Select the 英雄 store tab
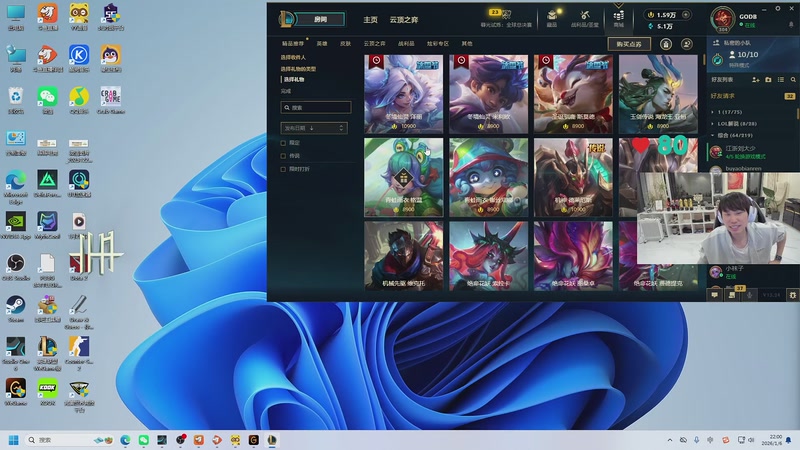Screen dimensions: 800x450 tap(322, 44)
